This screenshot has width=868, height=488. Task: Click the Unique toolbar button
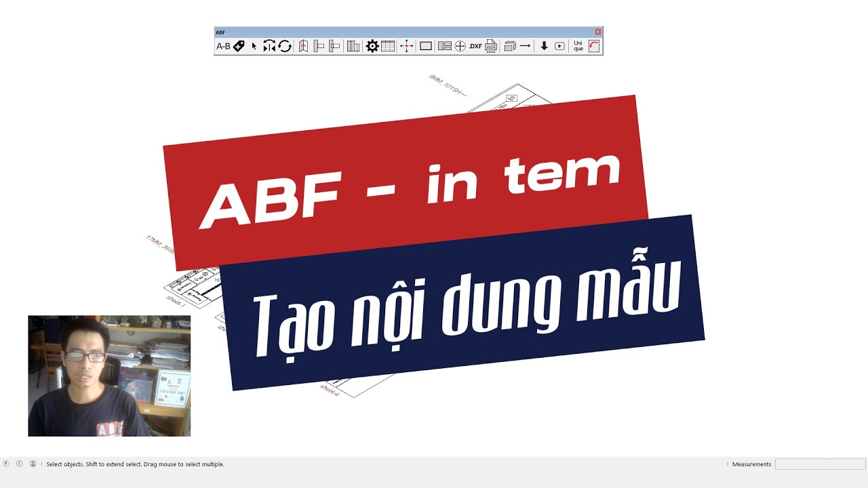click(578, 46)
